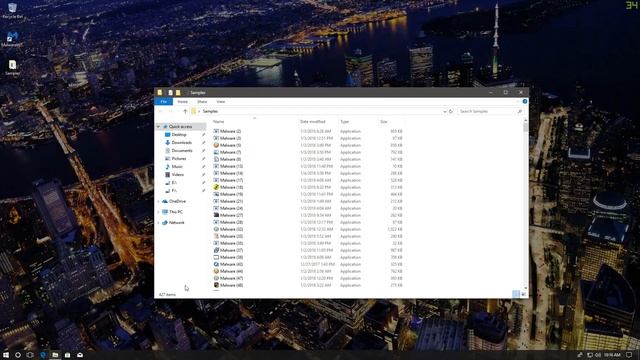Click the Back navigation arrow

(160, 111)
